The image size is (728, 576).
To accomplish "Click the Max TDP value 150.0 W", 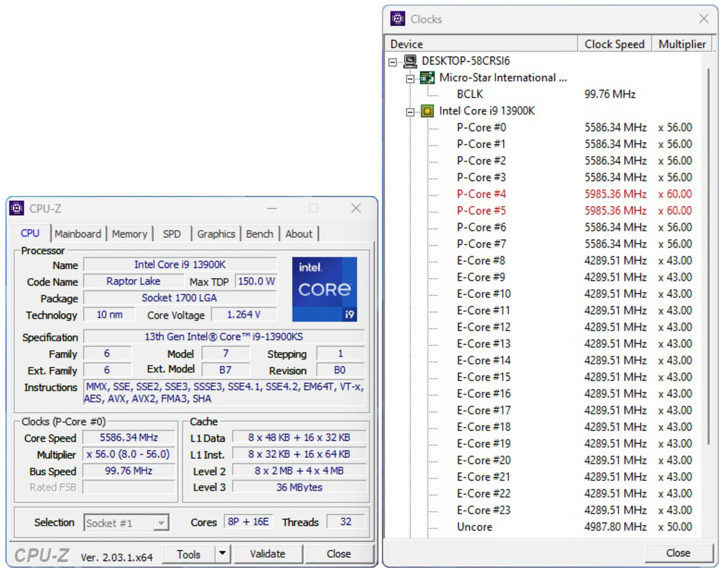I will (256, 281).
